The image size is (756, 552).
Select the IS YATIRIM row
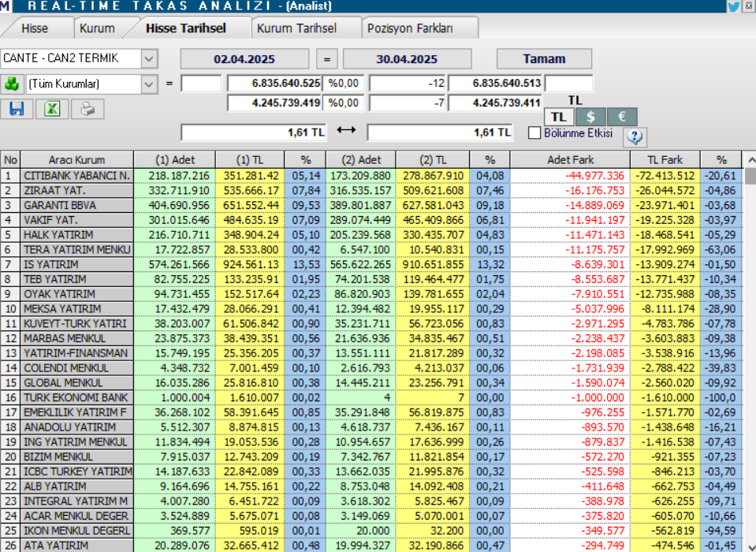tap(371, 265)
